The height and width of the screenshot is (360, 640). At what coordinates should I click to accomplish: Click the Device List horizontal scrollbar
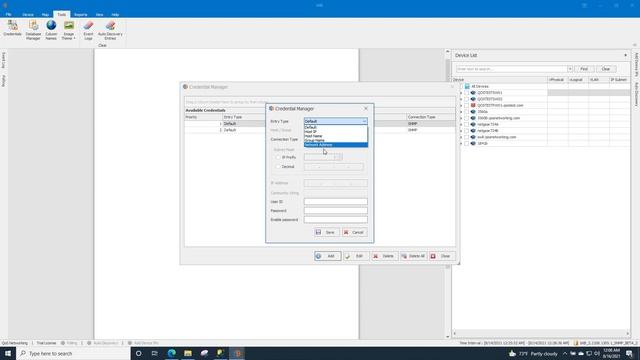pyautogui.click(x=541, y=333)
